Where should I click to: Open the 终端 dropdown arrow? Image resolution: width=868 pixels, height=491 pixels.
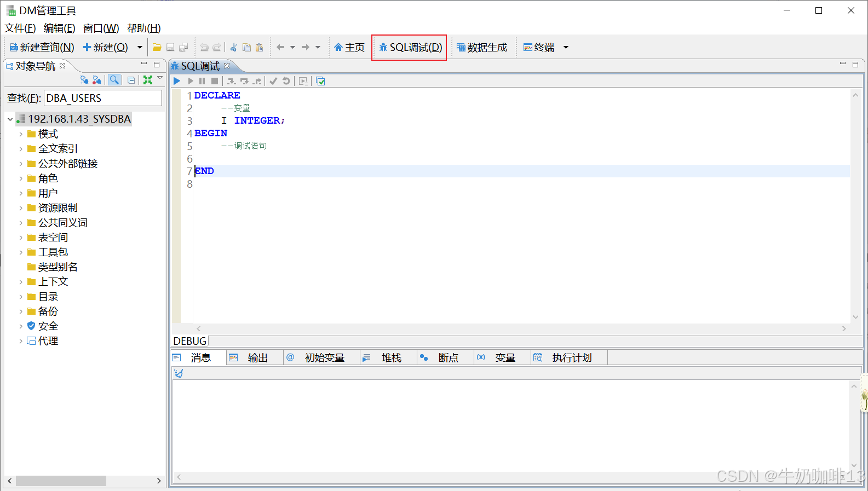point(566,48)
